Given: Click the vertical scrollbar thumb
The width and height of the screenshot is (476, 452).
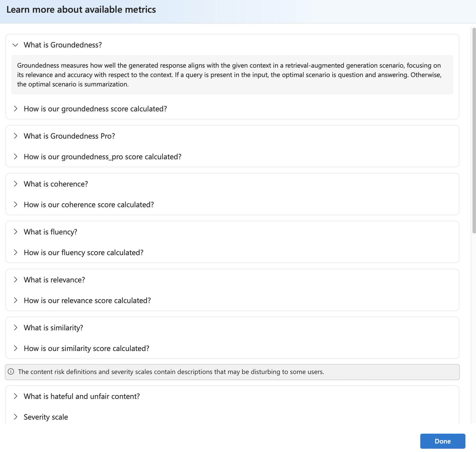Looking at the screenshot, I should coord(474,130).
